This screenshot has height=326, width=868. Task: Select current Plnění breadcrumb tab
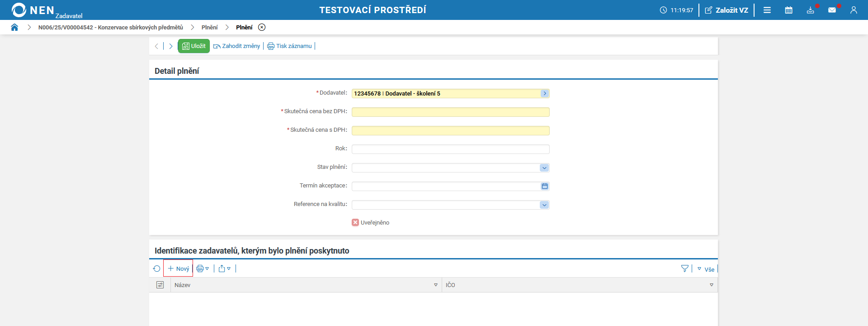(x=244, y=27)
